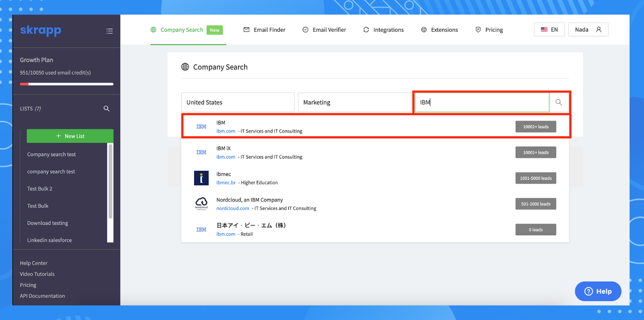Open the Company Search tab
The height and width of the screenshot is (320, 644).
tap(188, 30)
